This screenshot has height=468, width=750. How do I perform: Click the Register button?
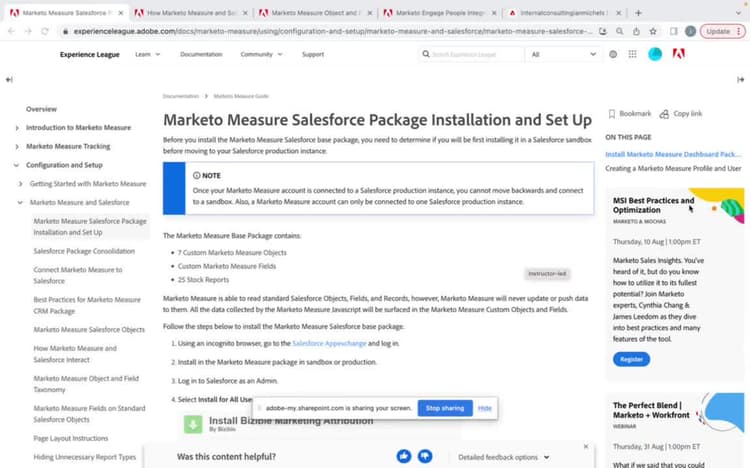click(631, 359)
